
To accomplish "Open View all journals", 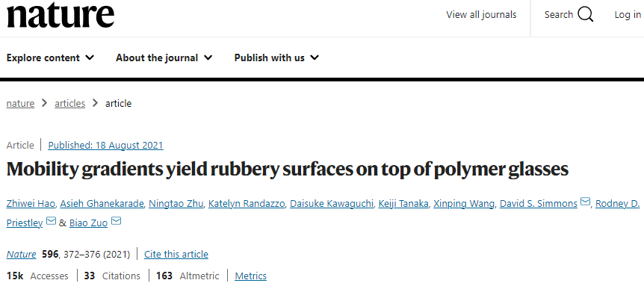I will pos(481,15).
